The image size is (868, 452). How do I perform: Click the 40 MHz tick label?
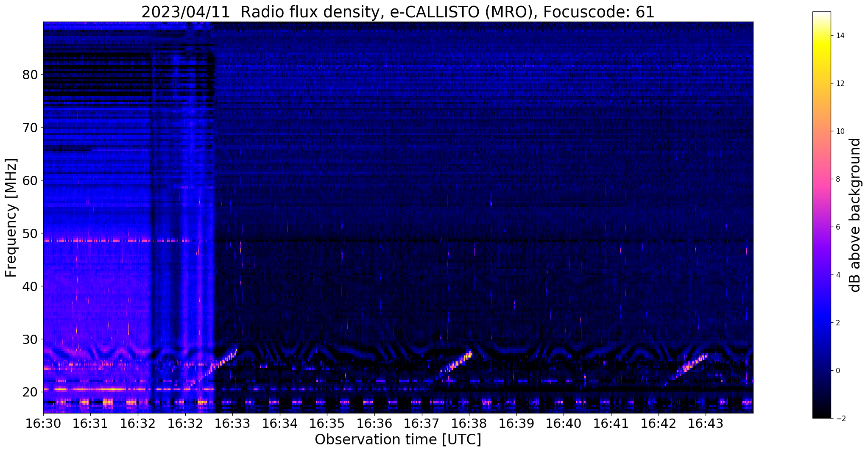(31, 286)
